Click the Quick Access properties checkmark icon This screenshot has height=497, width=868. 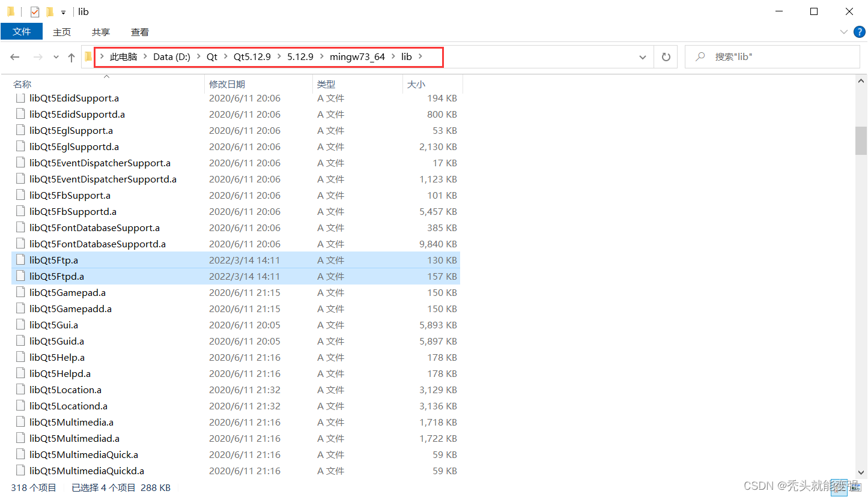click(x=34, y=11)
